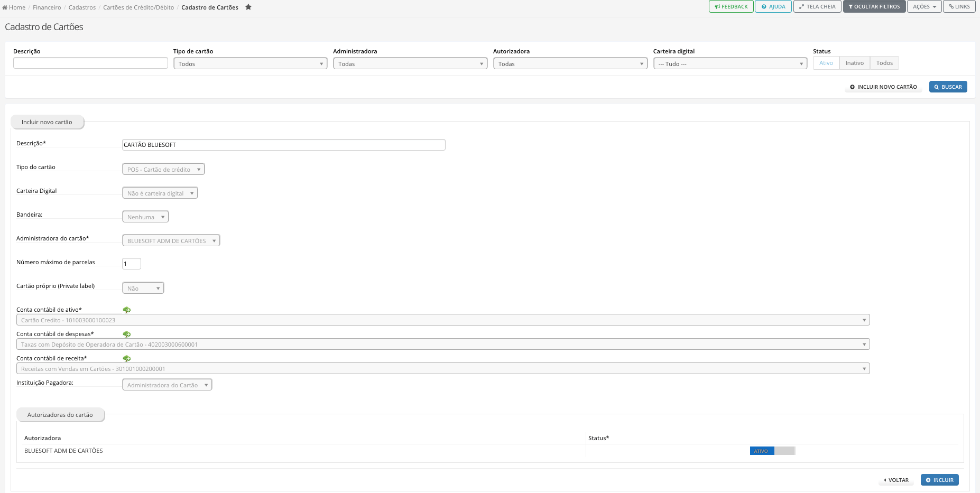
Task: Click the favorite star icon in breadcrumb
Action: 248,7
